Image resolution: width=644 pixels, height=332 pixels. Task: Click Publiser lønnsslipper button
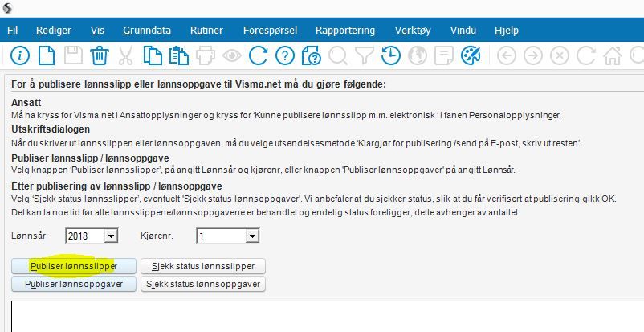click(74, 266)
